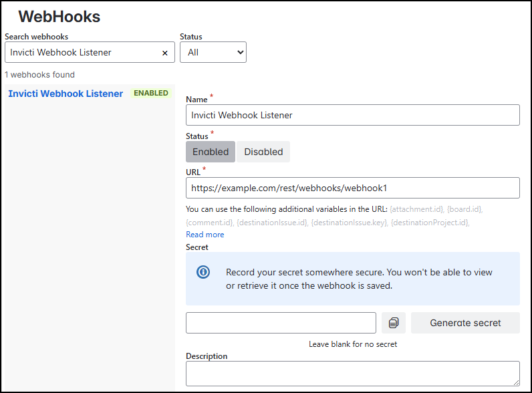
Task: Click into the Name text field
Action: [352, 115]
